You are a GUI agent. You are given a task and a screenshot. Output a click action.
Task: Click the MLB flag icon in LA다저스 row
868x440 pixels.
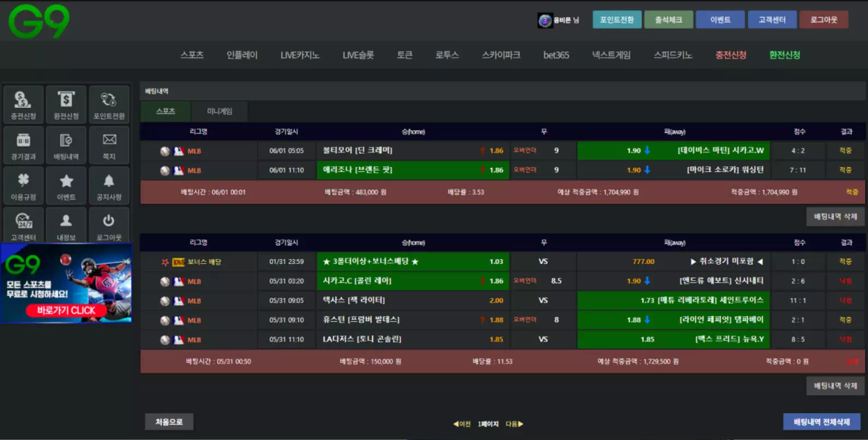coord(179,340)
